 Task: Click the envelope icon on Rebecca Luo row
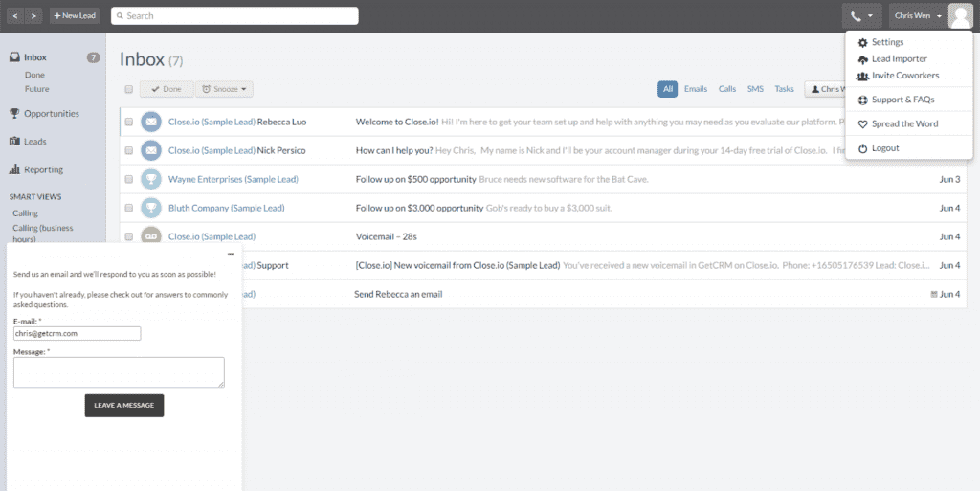(x=151, y=122)
